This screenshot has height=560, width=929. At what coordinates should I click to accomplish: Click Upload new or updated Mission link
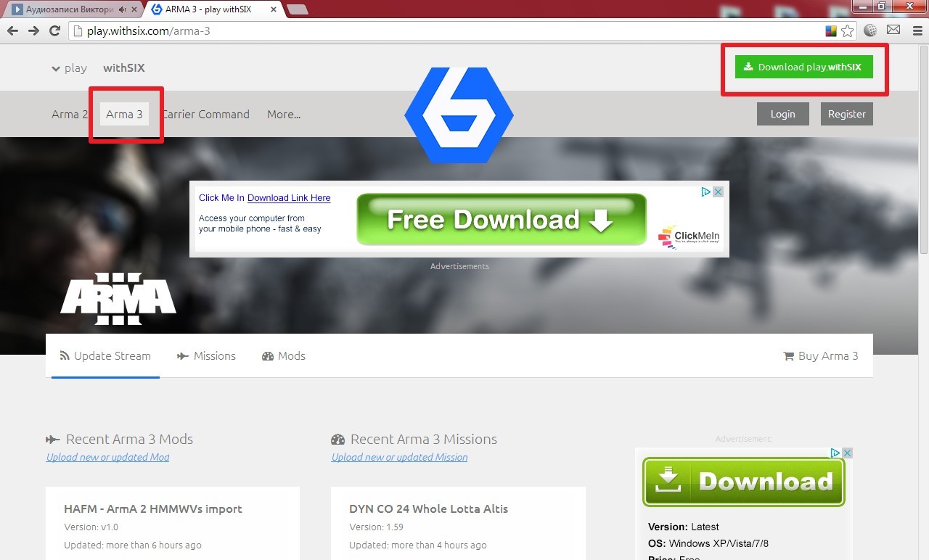[400, 457]
